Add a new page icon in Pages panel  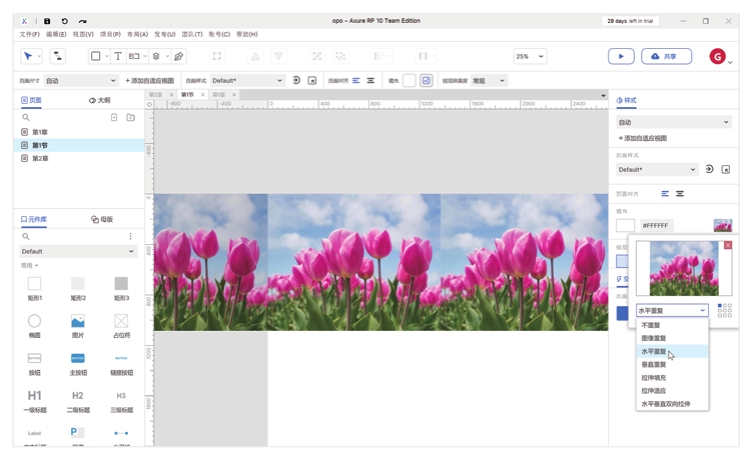point(114,118)
